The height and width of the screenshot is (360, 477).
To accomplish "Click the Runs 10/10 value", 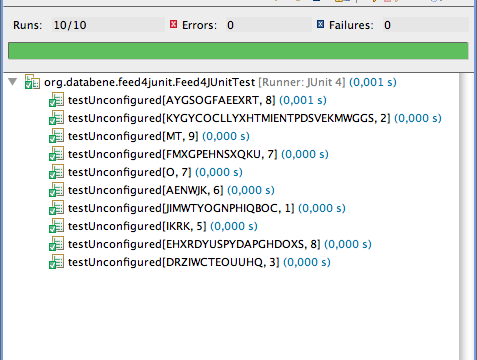I will click(108, 25).
